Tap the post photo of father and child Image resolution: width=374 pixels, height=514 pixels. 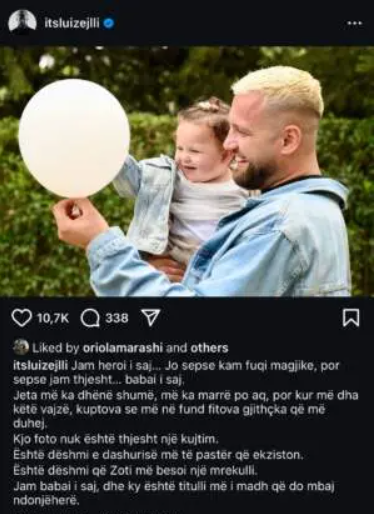coord(187,171)
